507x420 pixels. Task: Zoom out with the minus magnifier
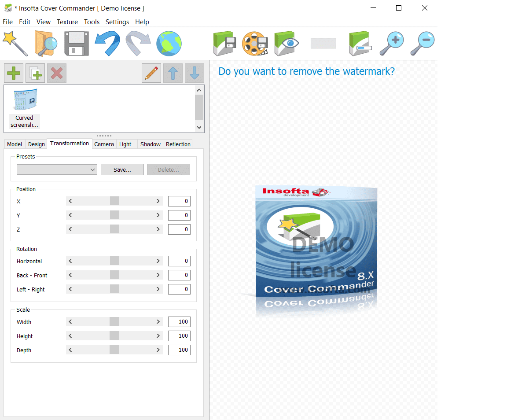pyautogui.click(x=422, y=43)
